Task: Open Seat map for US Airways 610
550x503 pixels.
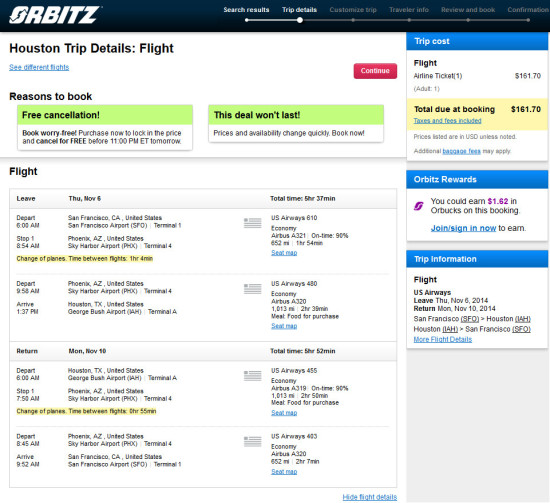Action: 284,253
